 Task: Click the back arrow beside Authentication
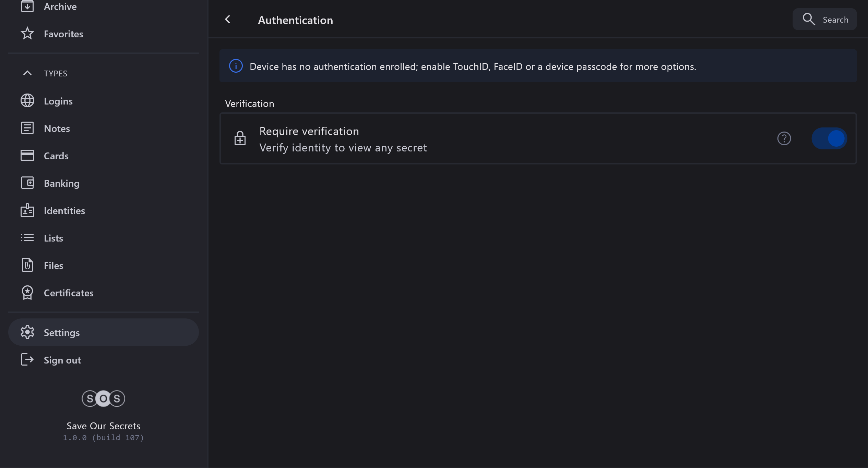228,20
